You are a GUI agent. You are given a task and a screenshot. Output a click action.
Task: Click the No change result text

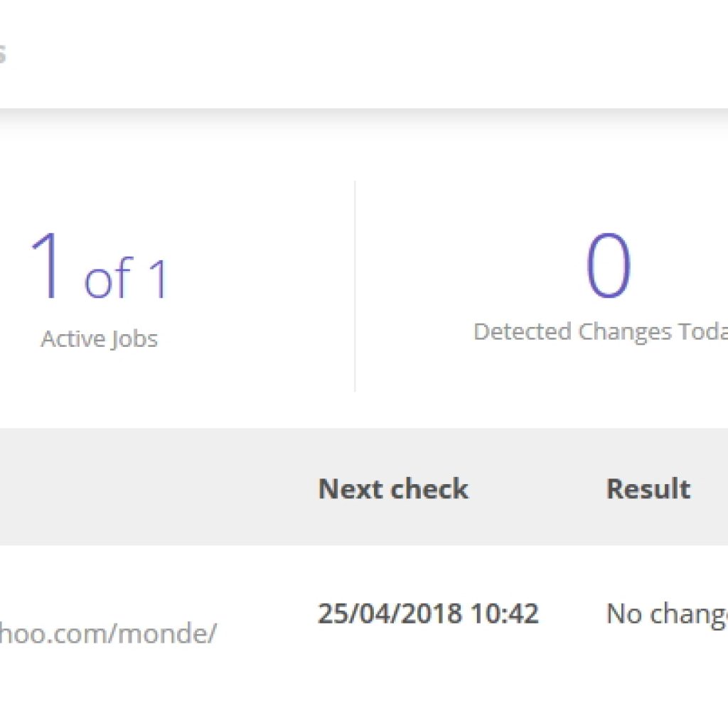[x=667, y=614]
